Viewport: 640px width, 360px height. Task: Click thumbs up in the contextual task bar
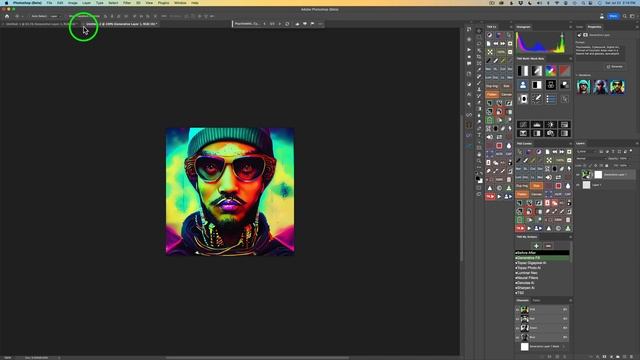297,24
